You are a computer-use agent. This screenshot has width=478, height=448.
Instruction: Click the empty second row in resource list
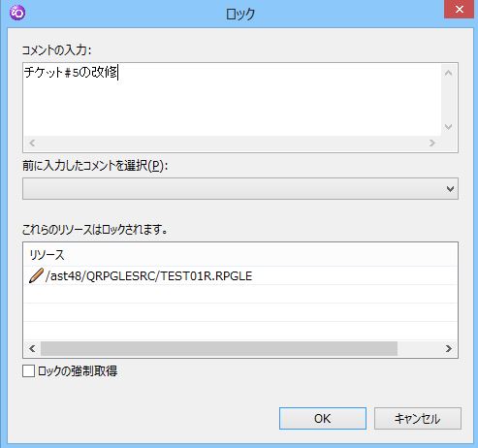point(240,294)
